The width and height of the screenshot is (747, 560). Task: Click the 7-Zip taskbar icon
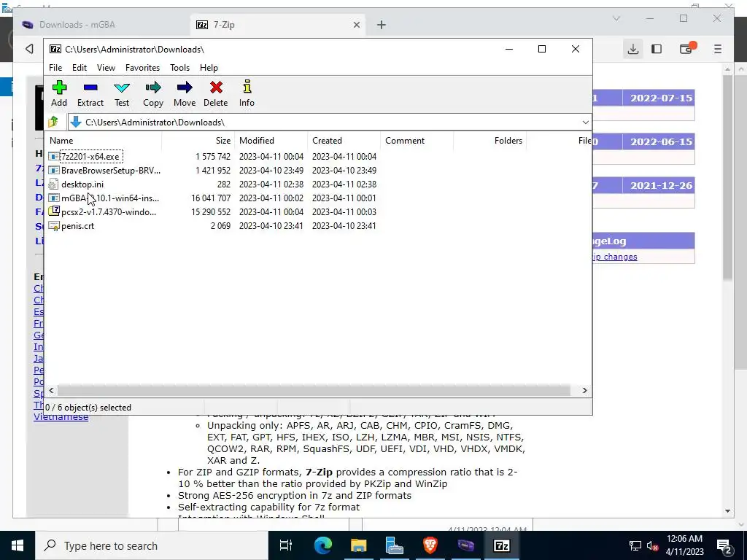click(x=502, y=545)
